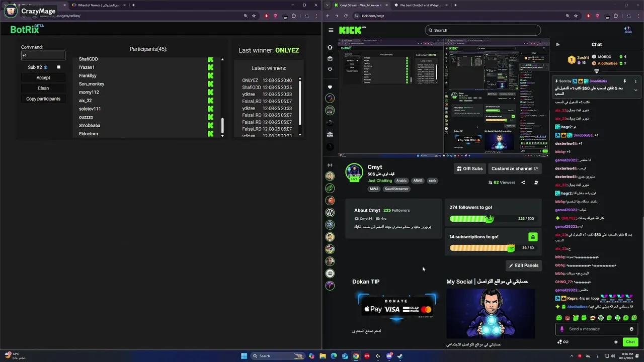Open Customize channel link
Viewport: 644px width, 362px height.
515,168
